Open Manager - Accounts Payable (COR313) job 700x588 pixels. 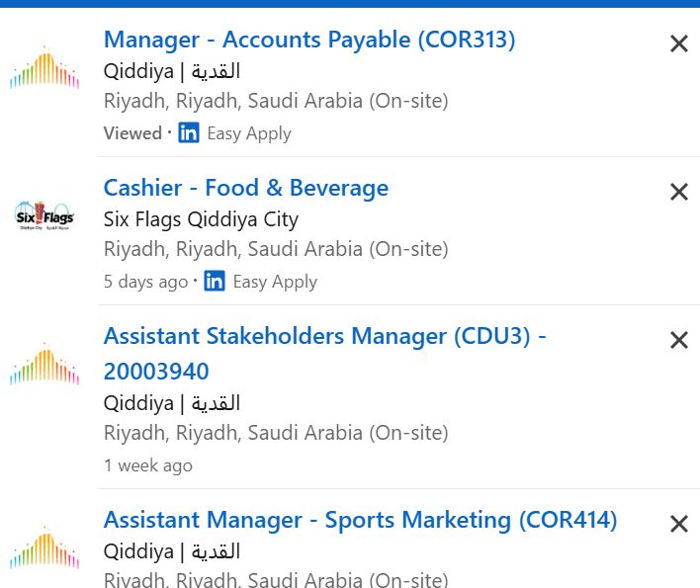pos(309,40)
